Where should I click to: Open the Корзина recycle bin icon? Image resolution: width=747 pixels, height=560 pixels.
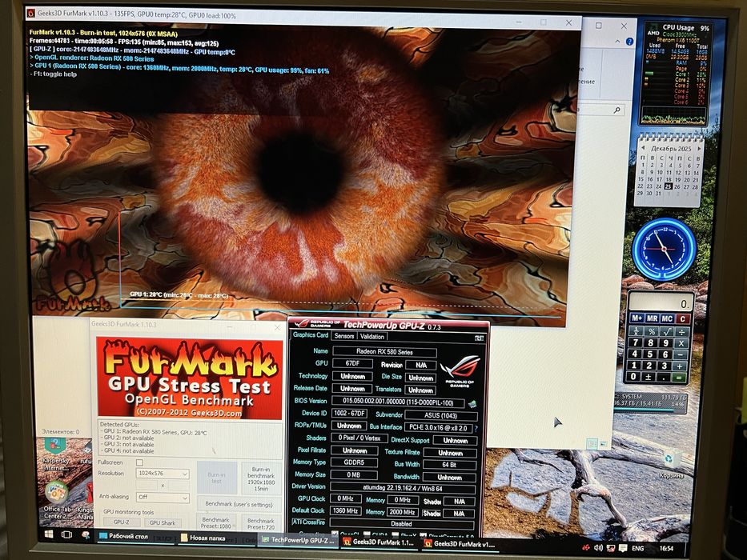point(670,465)
